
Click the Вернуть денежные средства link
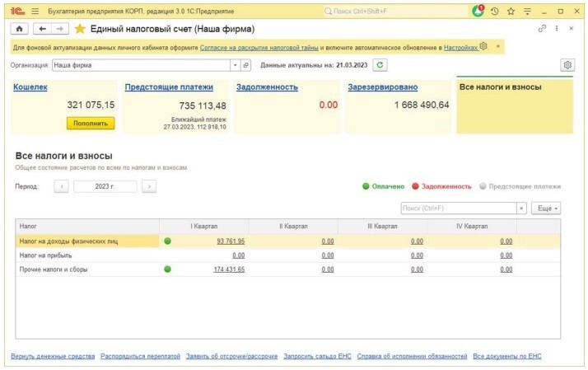tap(52, 357)
